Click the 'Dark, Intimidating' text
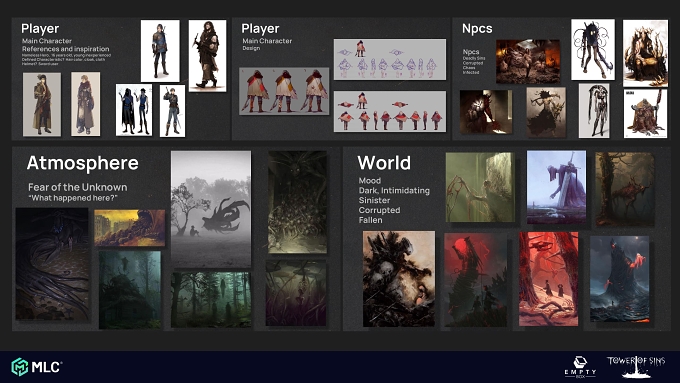 (x=394, y=190)
